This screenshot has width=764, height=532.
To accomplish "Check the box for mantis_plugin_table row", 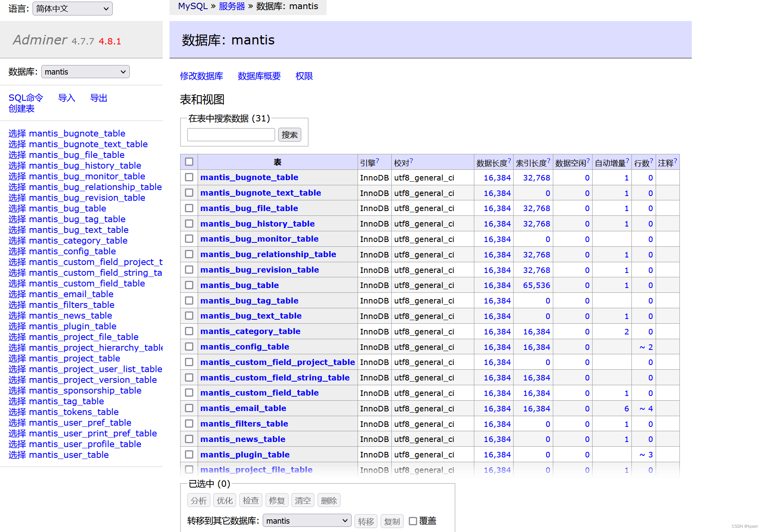I will click(x=189, y=455).
